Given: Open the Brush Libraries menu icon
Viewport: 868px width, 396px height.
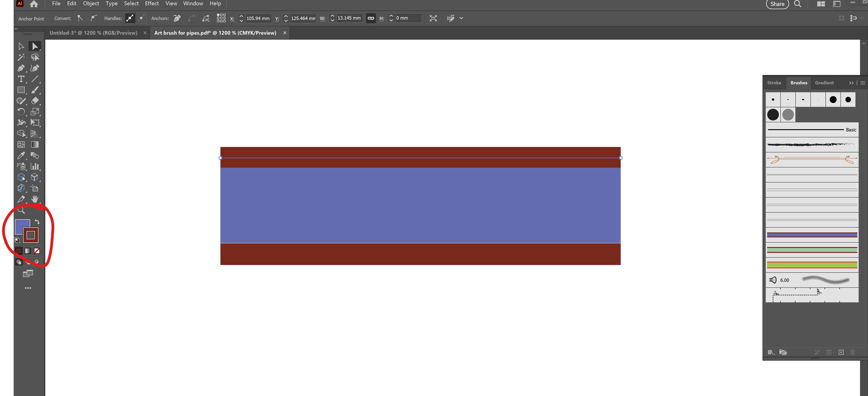Looking at the screenshot, I should click(771, 352).
